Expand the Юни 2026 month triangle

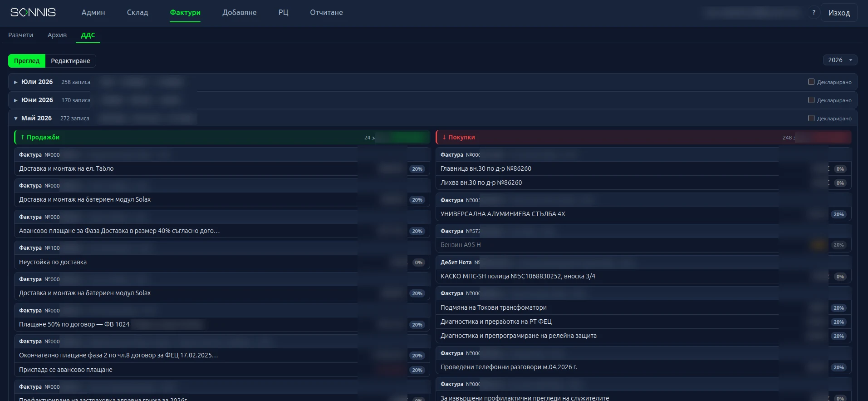coord(15,100)
